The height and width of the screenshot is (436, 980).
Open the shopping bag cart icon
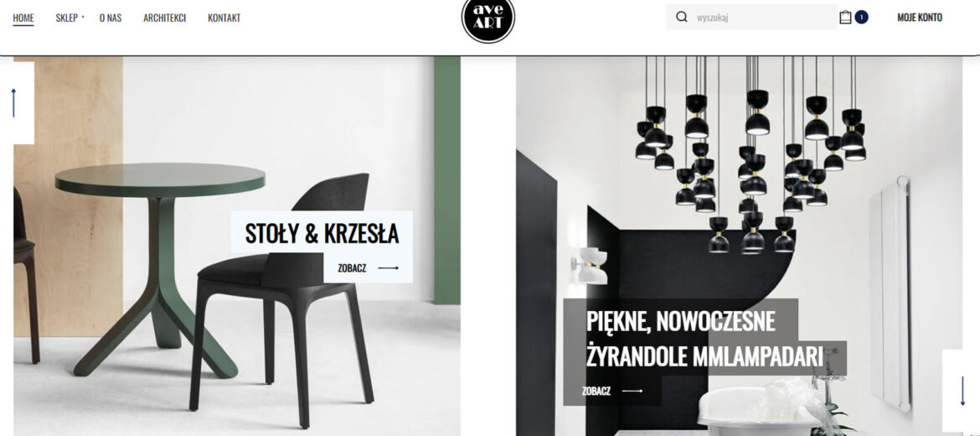click(845, 17)
